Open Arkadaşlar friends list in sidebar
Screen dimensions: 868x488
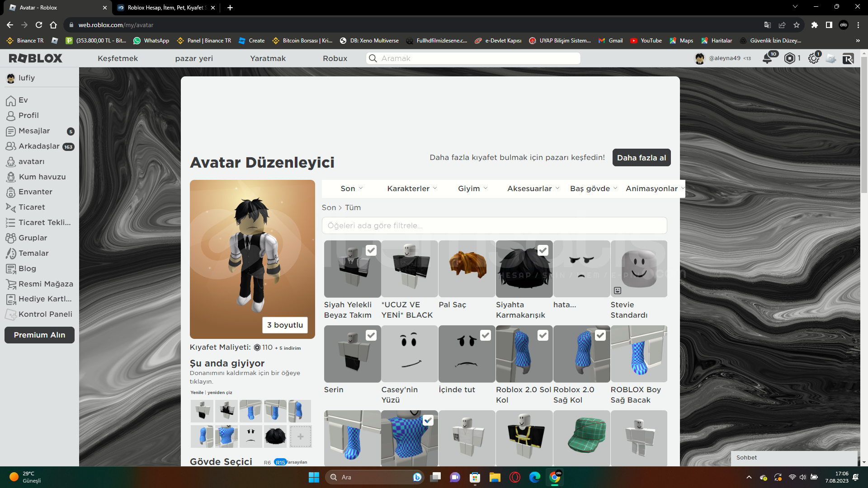pyautogui.click(x=33, y=146)
